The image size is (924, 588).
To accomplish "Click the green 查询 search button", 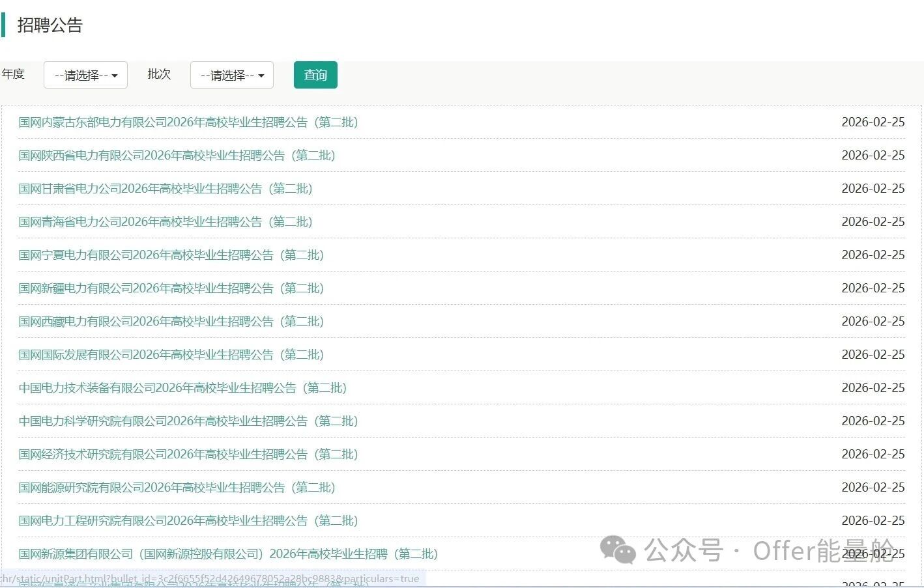I will pos(315,75).
